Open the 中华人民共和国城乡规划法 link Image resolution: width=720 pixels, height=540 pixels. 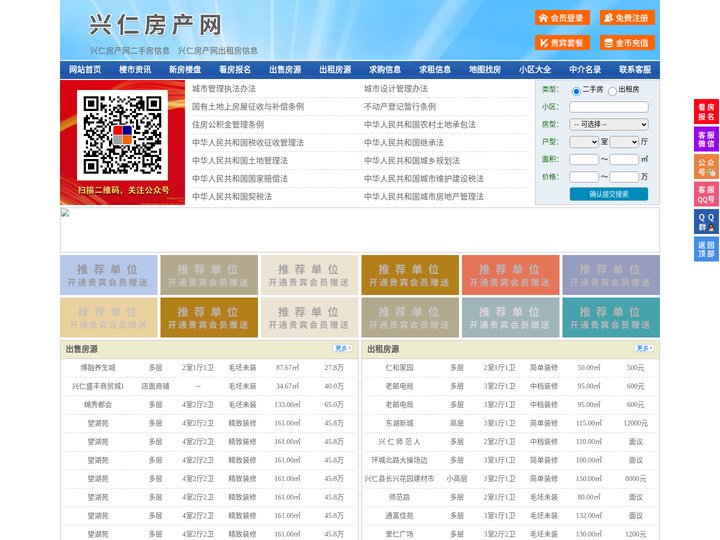pyautogui.click(x=412, y=160)
